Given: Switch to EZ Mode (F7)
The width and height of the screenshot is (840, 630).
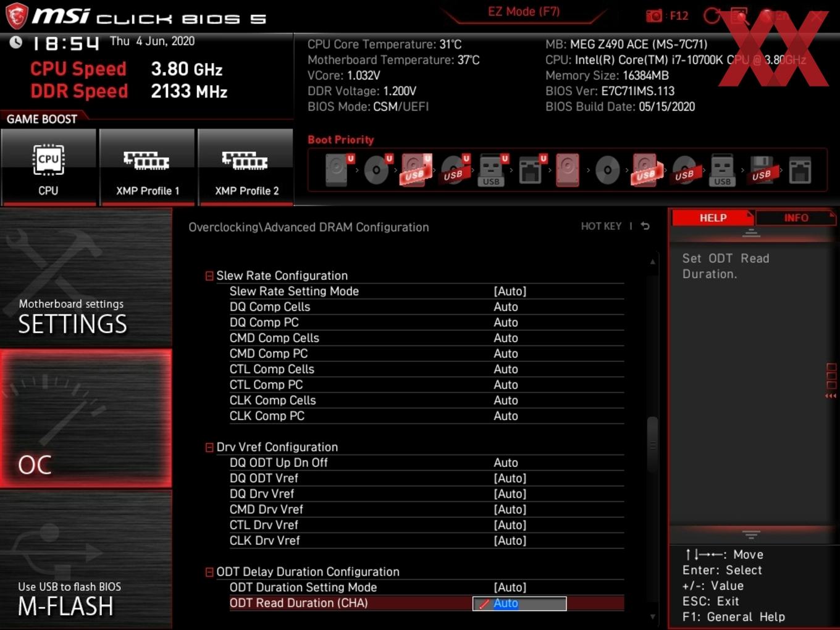Looking at the screenshot, I should click(x=524, y=12).
